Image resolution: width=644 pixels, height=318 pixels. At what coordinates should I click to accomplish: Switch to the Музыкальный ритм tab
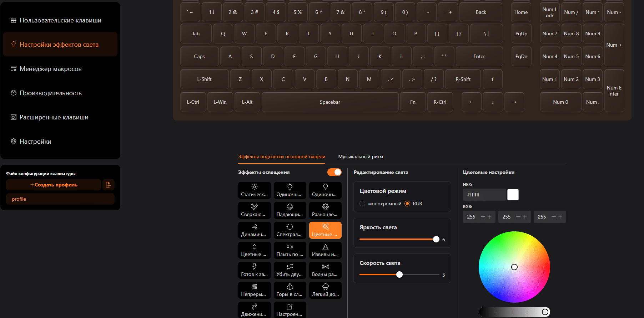coord(361,157)
